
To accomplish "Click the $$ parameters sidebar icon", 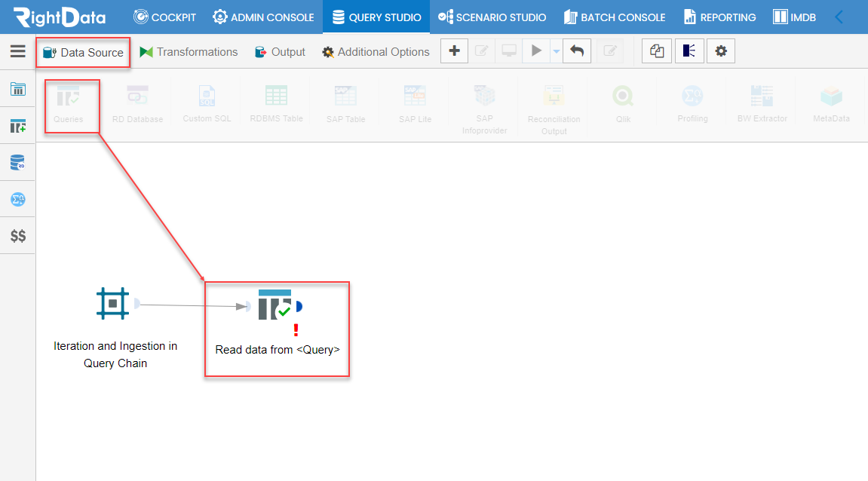I will click(17, 236).
